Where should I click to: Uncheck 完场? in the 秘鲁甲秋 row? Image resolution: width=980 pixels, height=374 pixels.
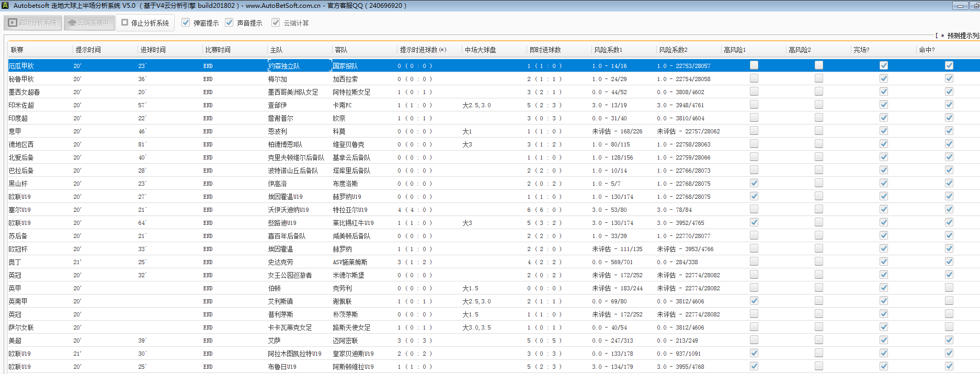883,78
